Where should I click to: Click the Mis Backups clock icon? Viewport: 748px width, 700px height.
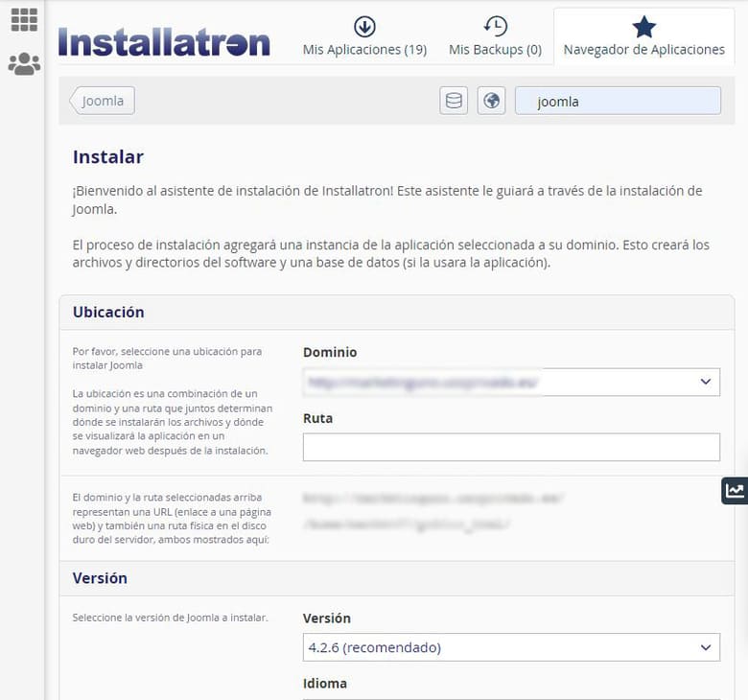pyautogui.click(x=495, y=26)
